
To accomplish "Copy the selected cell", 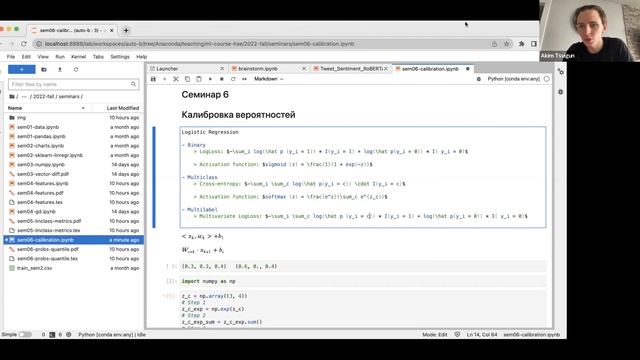I will click(187, 79).
